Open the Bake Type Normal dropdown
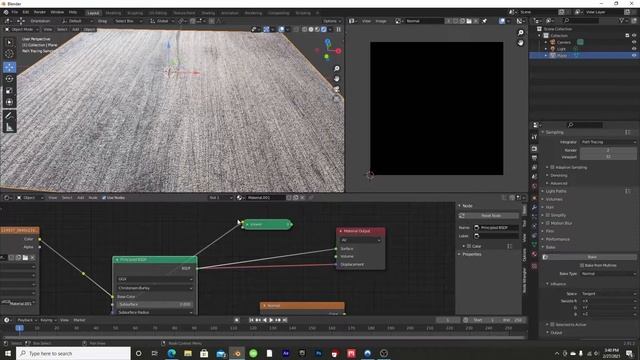The width and height of the screenshot is (640, 360). tap(608, 273)
